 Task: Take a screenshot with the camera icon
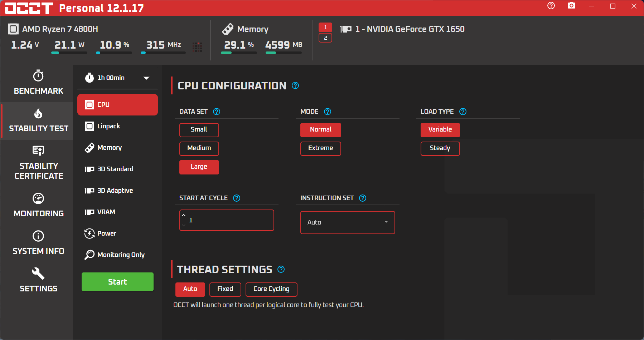click(x=572, y=6)
